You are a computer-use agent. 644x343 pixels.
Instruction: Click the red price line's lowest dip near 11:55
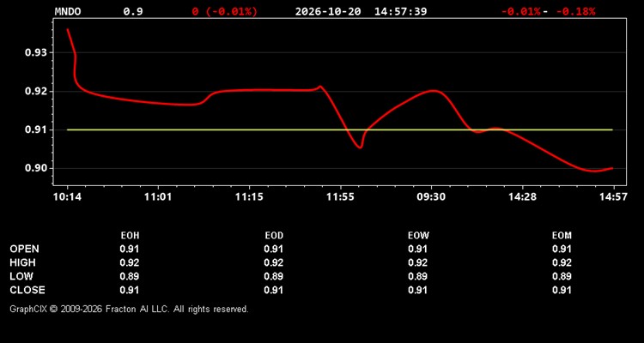coord(360,147)
